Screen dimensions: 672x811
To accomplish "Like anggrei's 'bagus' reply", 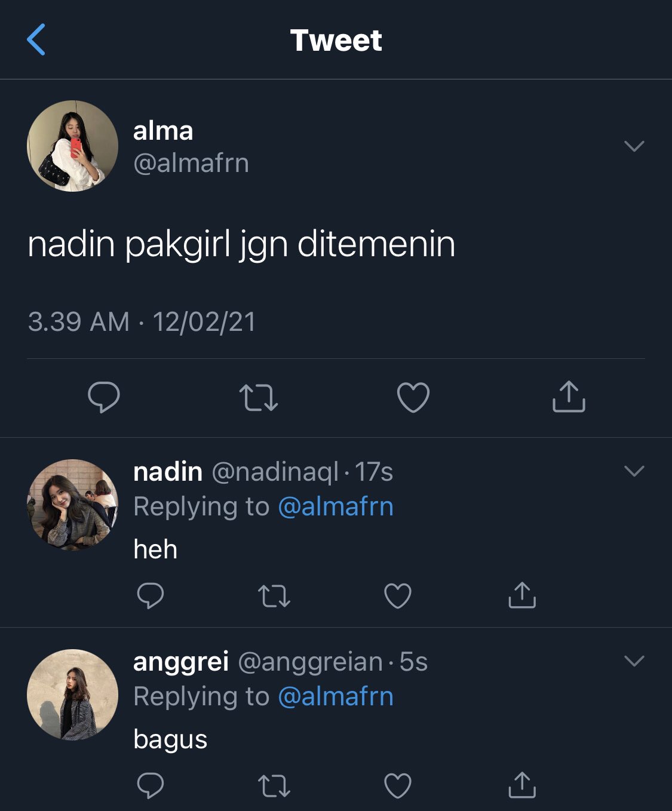I will click(398, 785).
